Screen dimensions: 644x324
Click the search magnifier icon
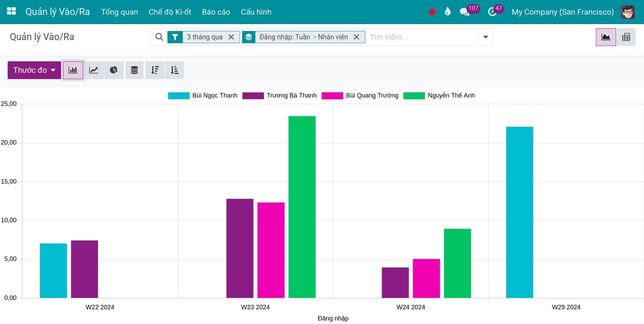pyautogui.click(x=159, y=37)
